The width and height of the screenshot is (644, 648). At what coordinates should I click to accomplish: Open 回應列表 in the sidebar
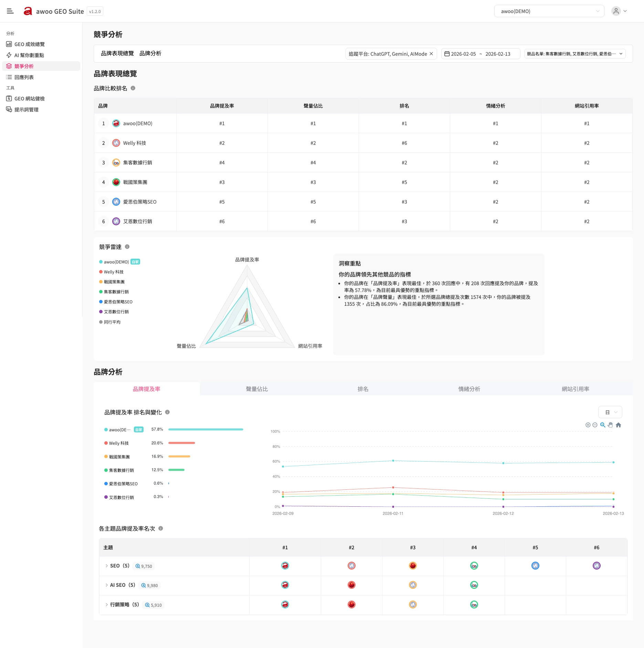coord(41,77)
